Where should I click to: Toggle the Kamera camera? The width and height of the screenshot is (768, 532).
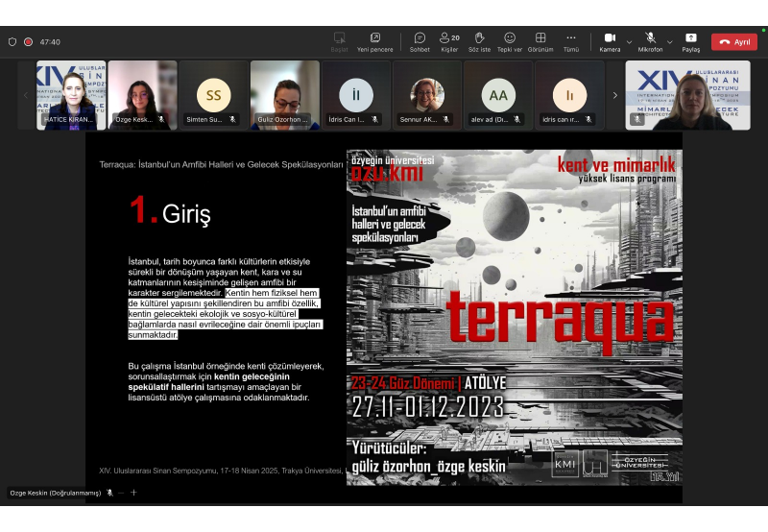(610, 42)
